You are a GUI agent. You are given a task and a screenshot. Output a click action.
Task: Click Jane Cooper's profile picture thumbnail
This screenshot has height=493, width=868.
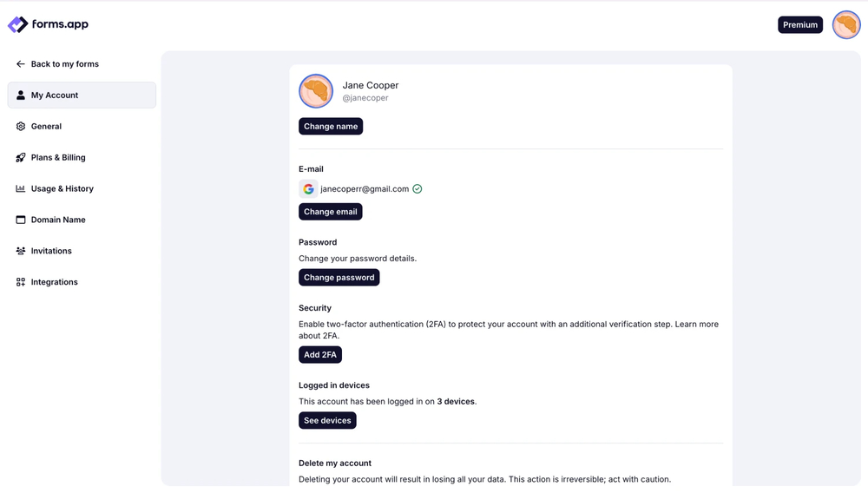tap(316, 91)
